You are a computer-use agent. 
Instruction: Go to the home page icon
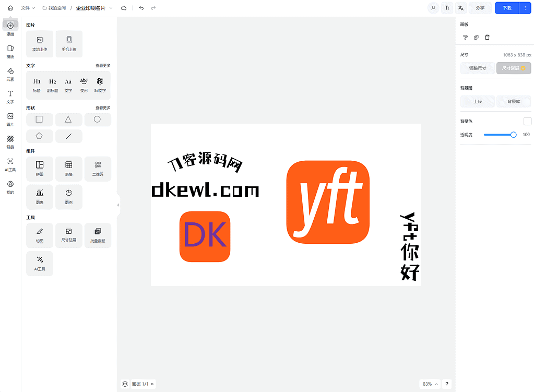pyautogui.click(x=10, y=8)
